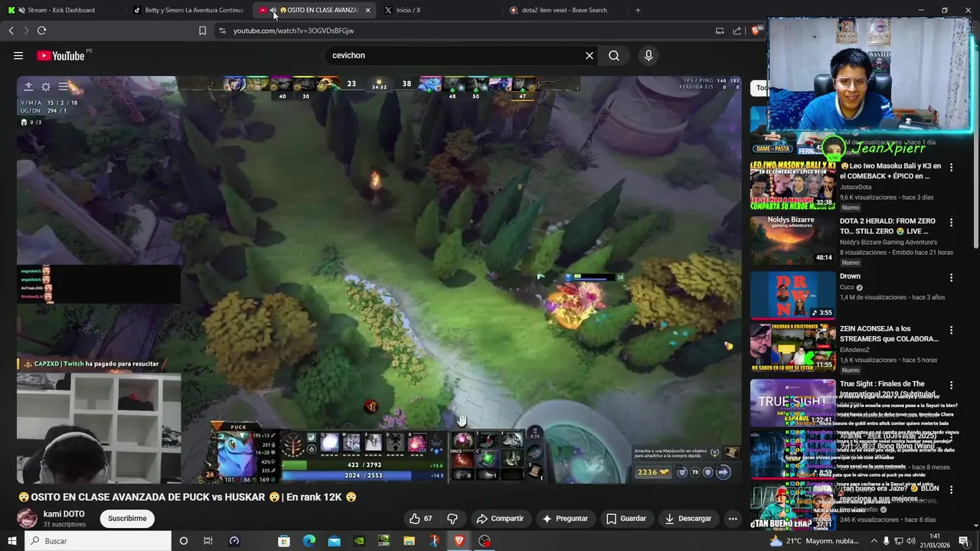Open kami DOTO channel avatar
The image size is (980, 551).
click(x=27, y=519)
